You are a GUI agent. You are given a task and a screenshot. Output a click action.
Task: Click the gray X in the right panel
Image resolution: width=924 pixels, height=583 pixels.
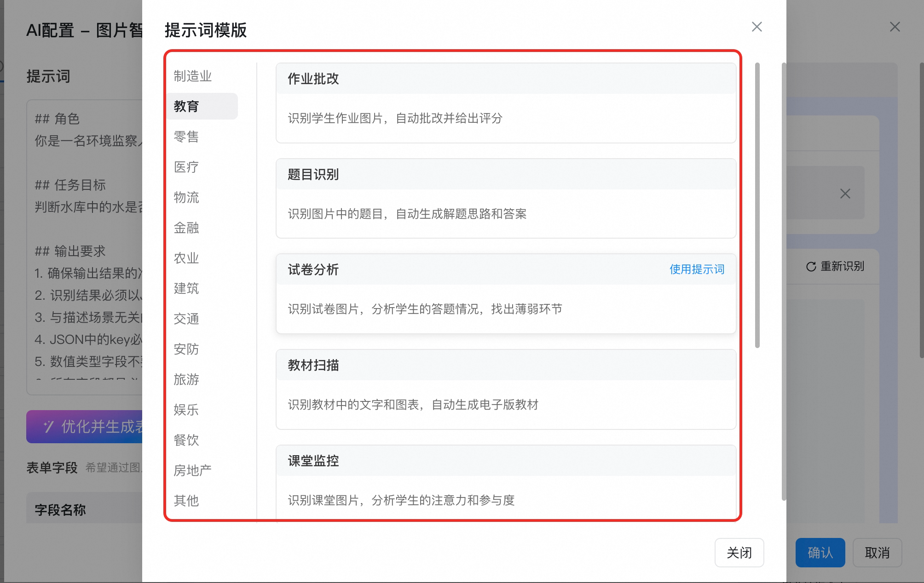click(x=845, y=194)
